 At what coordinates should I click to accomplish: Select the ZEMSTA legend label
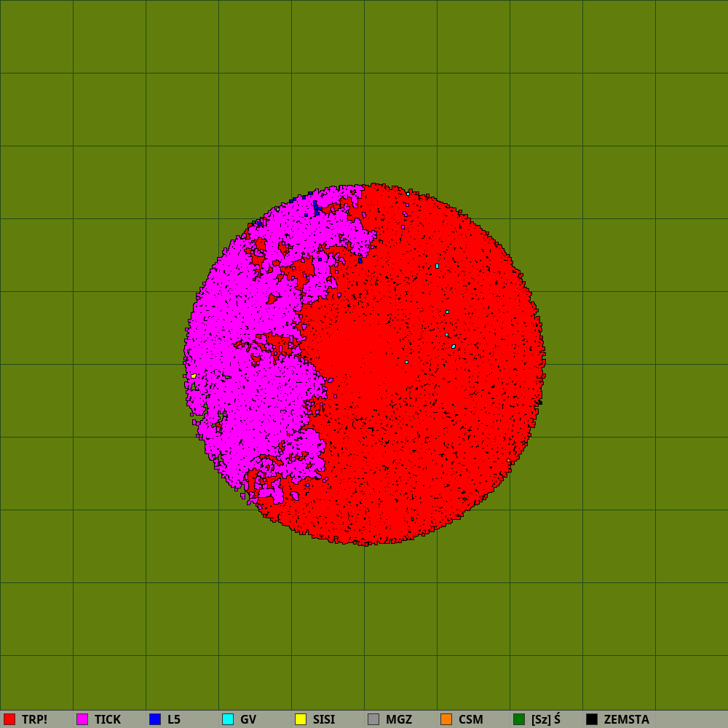pos(627,720)
